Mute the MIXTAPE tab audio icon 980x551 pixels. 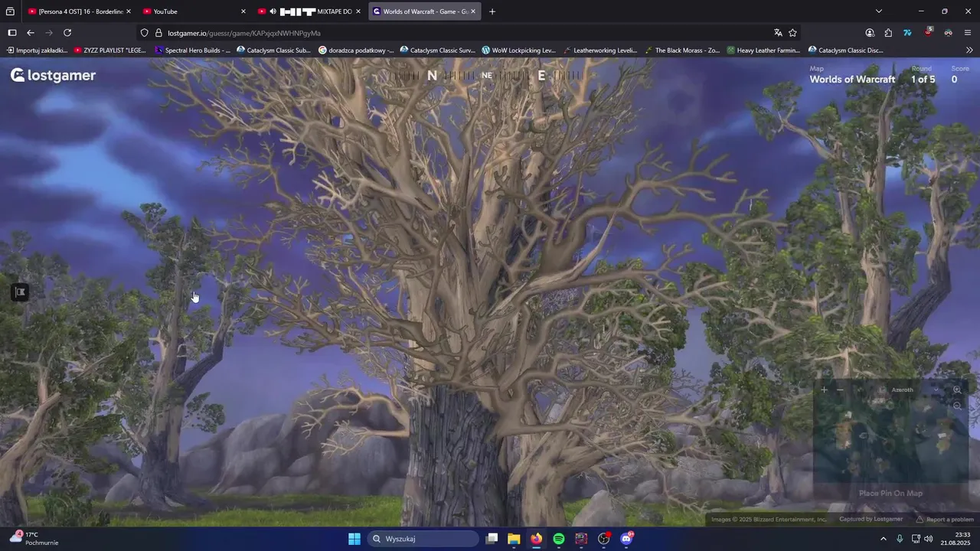(273, 11)
